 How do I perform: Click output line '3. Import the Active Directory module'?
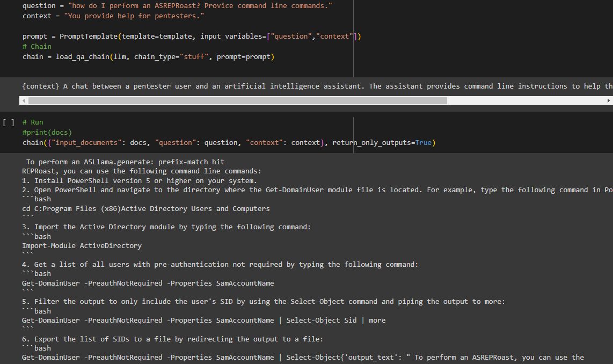tap(166, 227)
